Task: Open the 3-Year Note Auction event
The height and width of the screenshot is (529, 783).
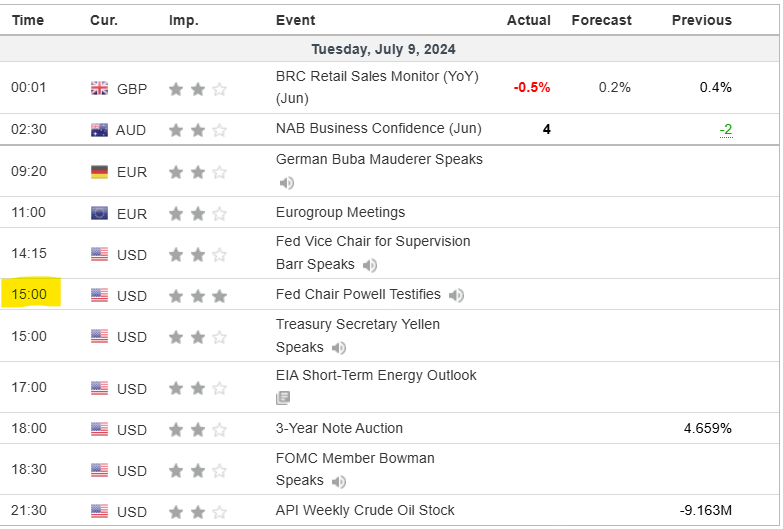Action: (x=339, y=428)
